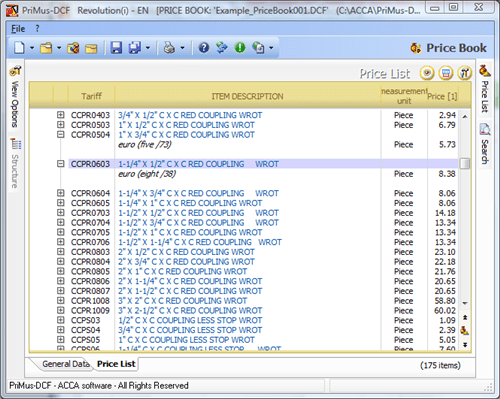Click the Save As multiple-floppy icon
This screenshot has height=399, width=500.
(135, 48)
